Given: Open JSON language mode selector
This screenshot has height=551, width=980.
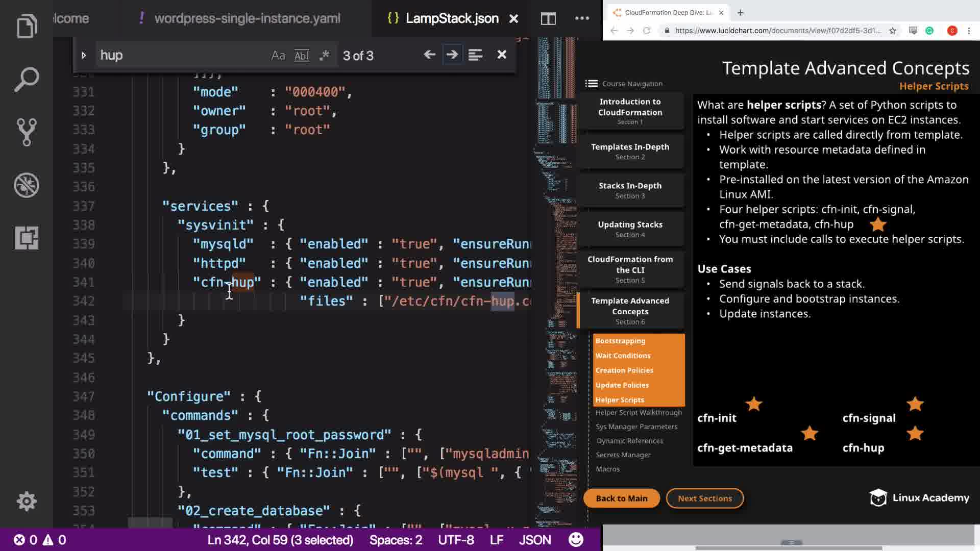Looking at the screenshot, I should (534, 540).
